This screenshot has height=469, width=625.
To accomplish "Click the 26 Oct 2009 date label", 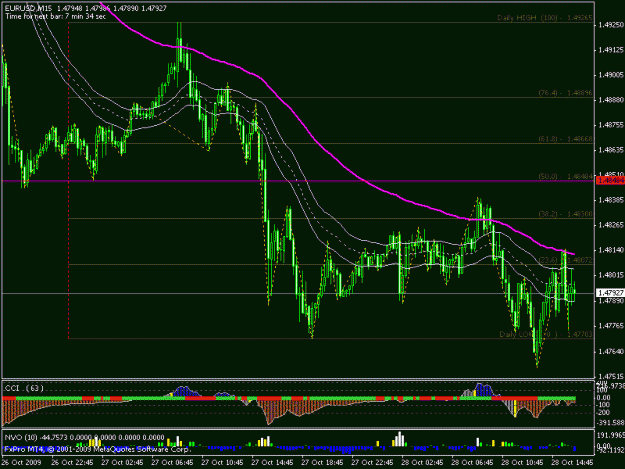I will click(x=21, y=463).
